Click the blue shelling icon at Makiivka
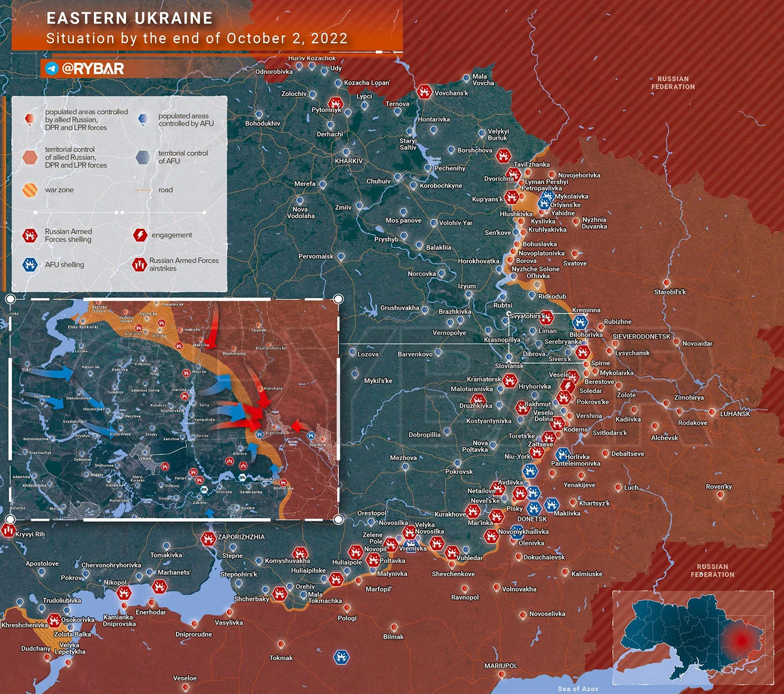Image resolution: width=784 pixels, height=694 pixels. pyautogui.click(x=552, y=505)
